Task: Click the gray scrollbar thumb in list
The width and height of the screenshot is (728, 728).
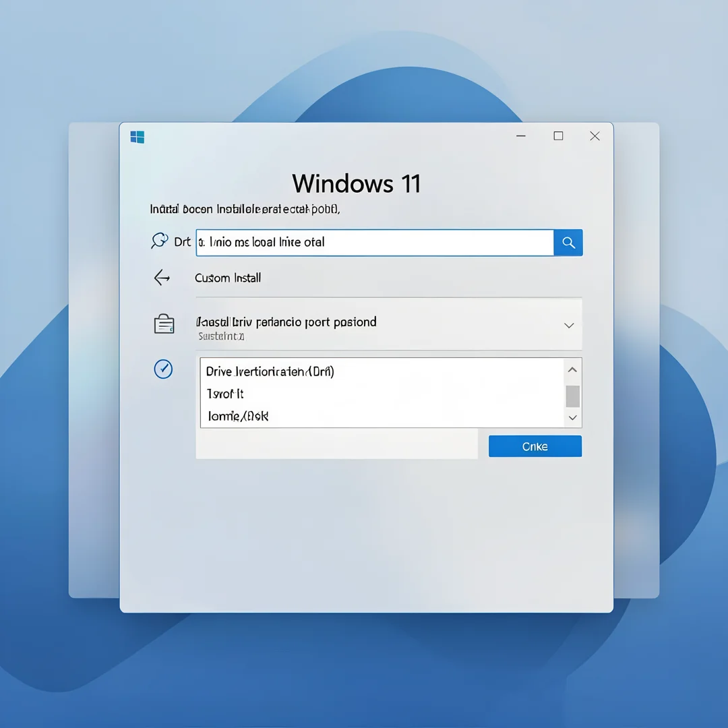Action: (x=572, y=396)
